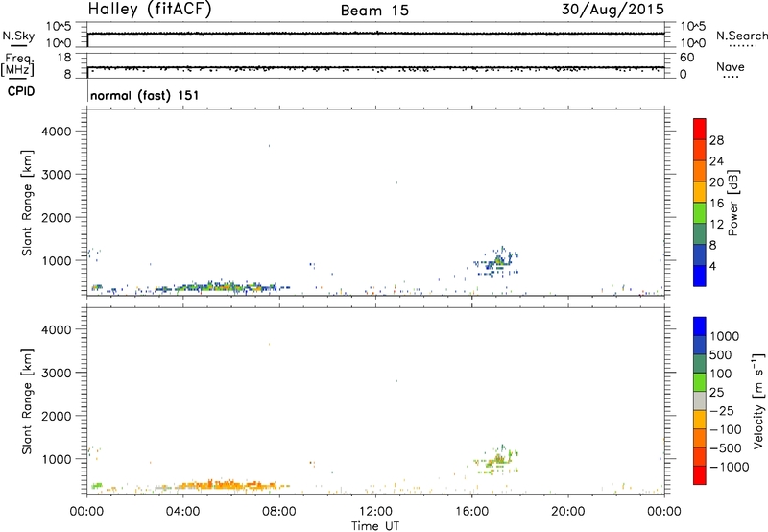The width and height of the screenshot is (768, 532).
Task: Click the red top segment of Power colorbar
Action: coord(700,129)
